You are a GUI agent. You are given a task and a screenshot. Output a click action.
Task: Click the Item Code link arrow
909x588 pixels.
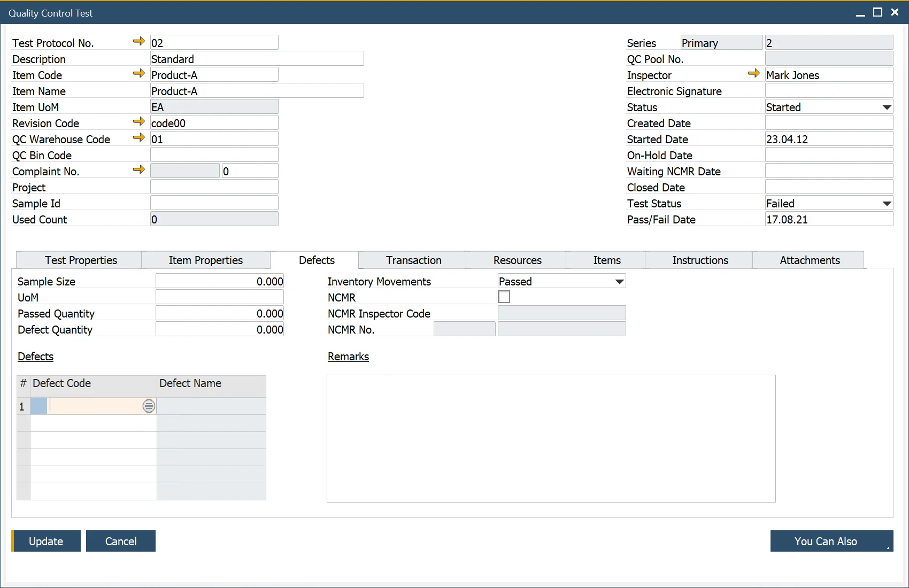(139, 73)
